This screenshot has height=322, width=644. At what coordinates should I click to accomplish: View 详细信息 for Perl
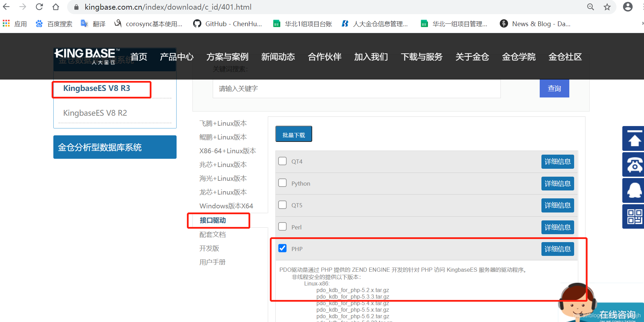[558, 227]
